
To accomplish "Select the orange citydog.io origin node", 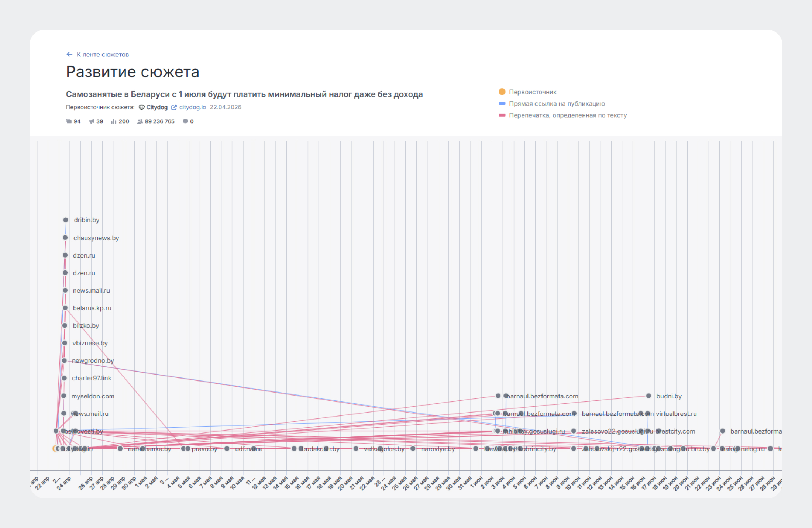I will pyautogui.click(x=55, y=448).
